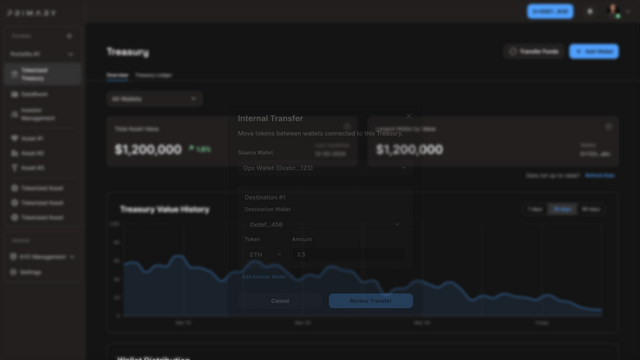Click the Transfer Funds circular icon
This screenshot has width=640, height=360.
point(513,51)
